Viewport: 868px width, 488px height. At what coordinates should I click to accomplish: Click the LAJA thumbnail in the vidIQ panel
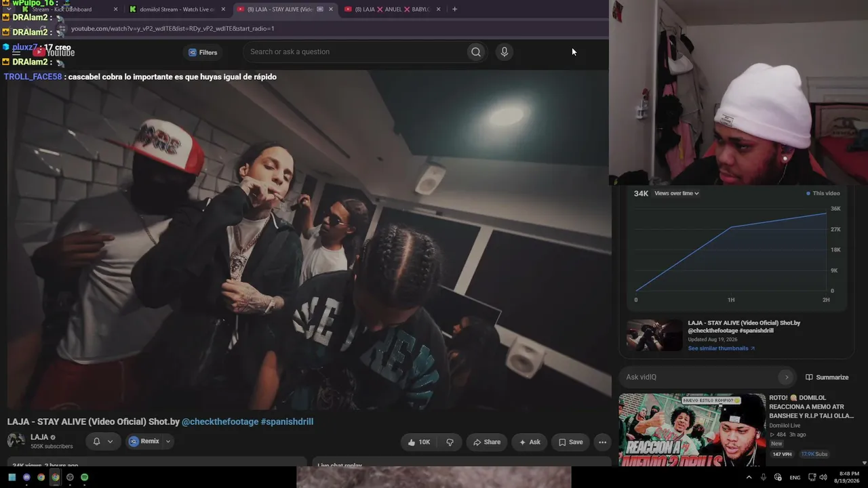click(654, 335)
